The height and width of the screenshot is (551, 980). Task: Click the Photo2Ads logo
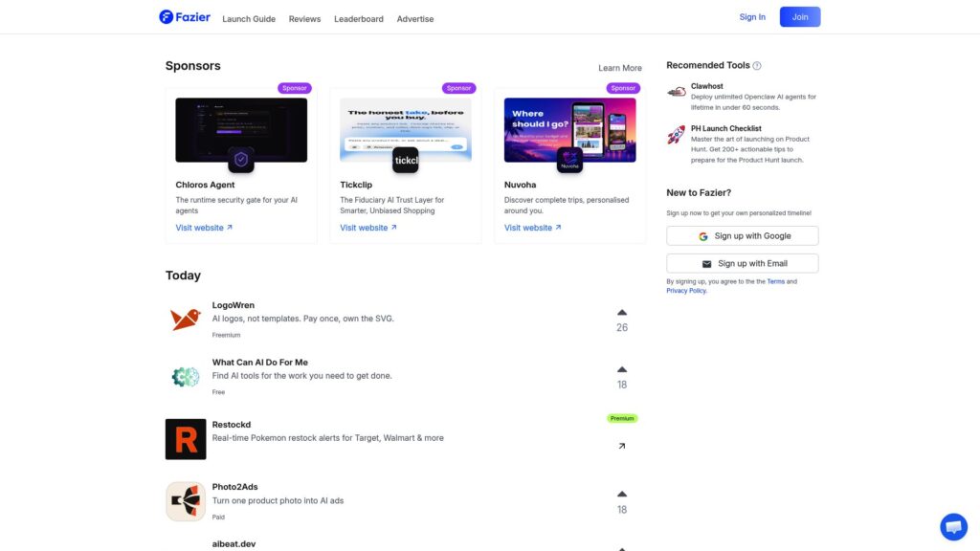(x=186, y=501)
